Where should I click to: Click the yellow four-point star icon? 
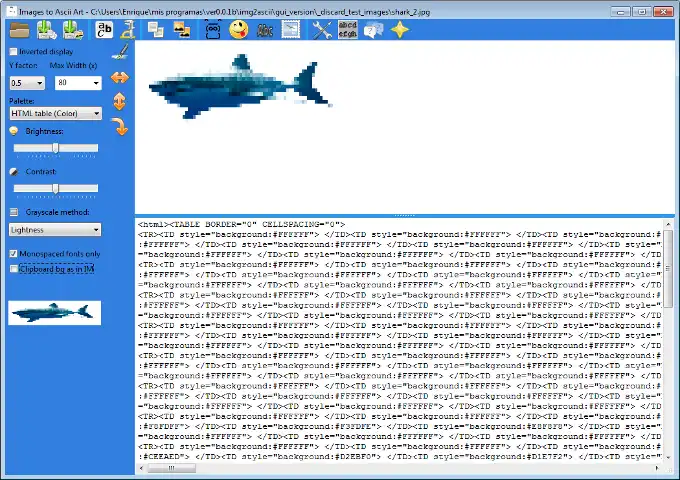(x=399, y=30)
